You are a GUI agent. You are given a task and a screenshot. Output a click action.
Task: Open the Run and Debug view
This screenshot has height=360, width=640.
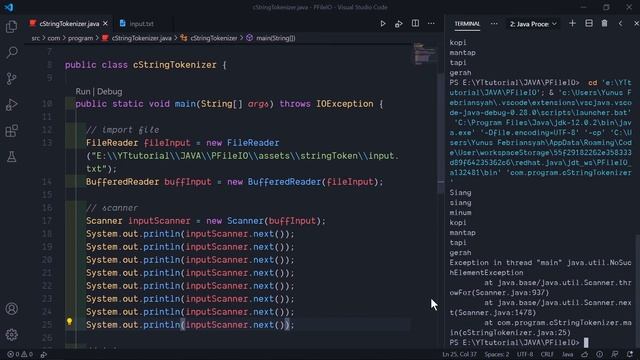[x=11, y=104]
